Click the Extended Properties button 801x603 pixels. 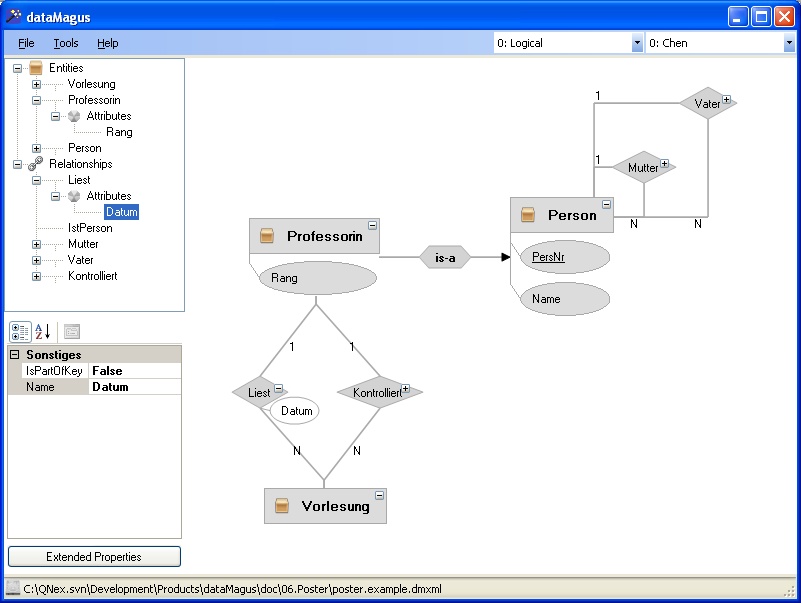pos(94,556)
